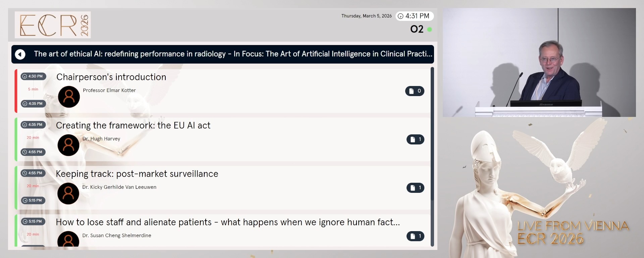Click the clock icon beside 4:31 PM
The image size is (644, 258).
400,16
